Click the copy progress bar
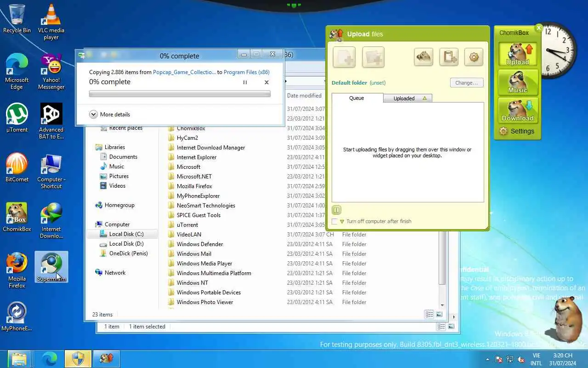Viewport: 588px width, 368px height. (x=180, y=94)
